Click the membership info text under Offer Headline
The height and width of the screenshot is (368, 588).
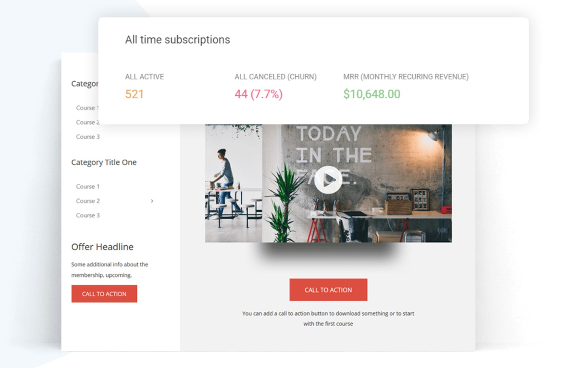(109, 269)
